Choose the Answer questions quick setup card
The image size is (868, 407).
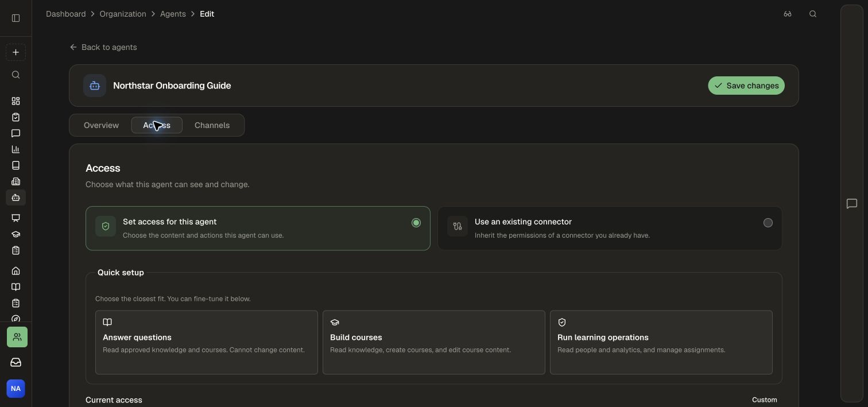point(207,343)
